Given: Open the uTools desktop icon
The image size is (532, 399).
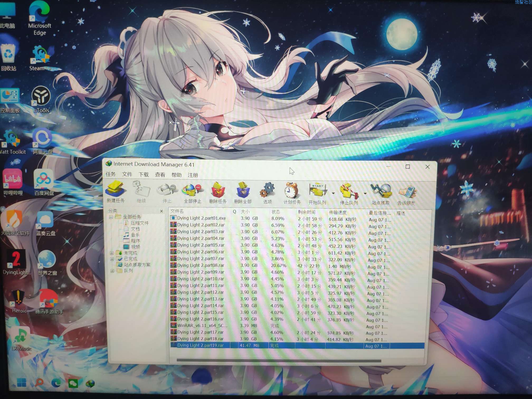Looking at the screenshot, I should (41, 100).
